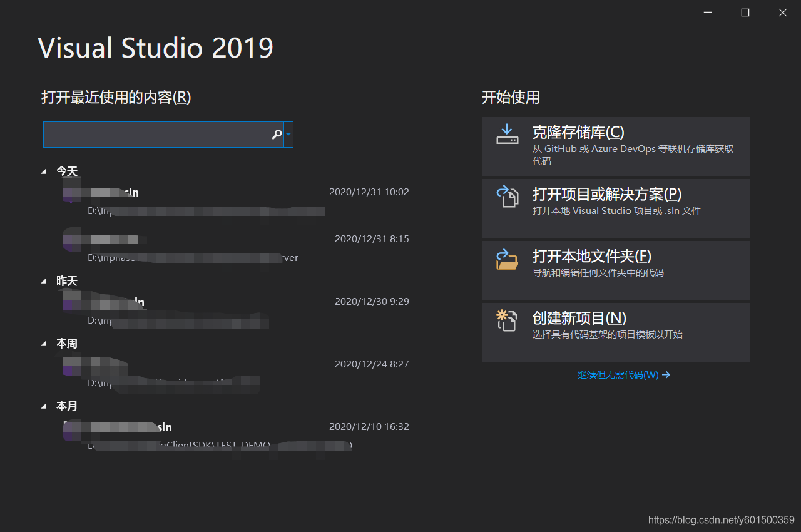Open the 克隆存储库(C) option

(616, 146)
